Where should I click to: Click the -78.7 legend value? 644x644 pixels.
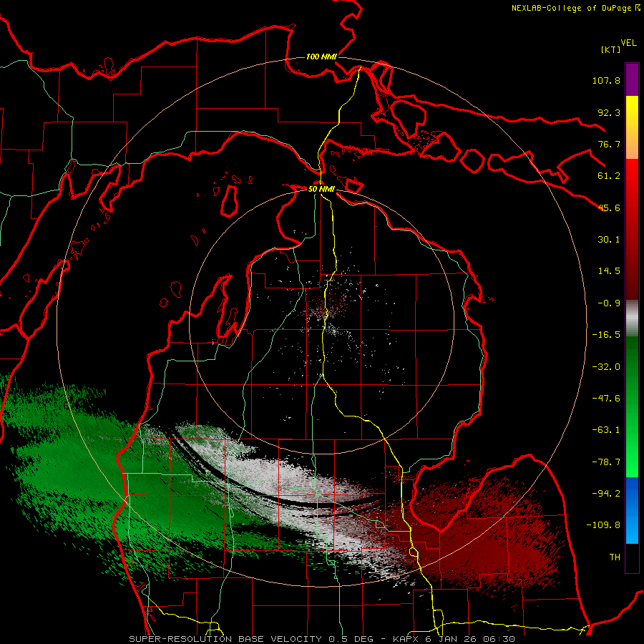(x=606, y=462)
